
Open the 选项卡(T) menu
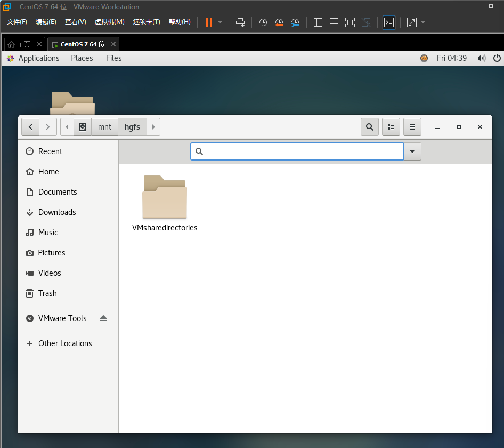pyautogui.click(x=147, y=21)
